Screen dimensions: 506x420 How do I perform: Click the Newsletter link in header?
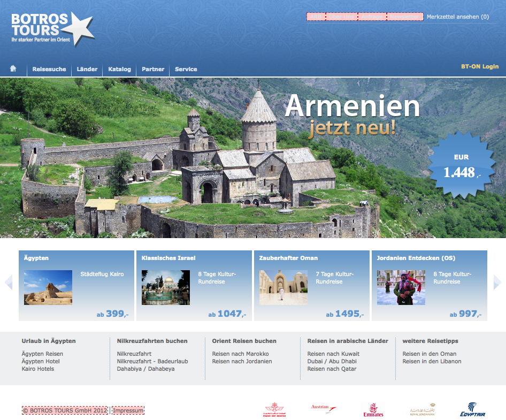pos(405,17)
